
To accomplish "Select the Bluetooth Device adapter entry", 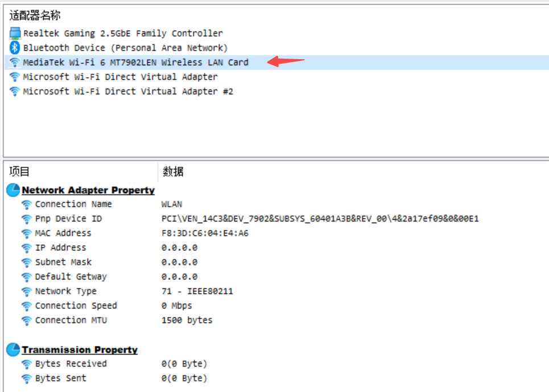I will (93, 48).
